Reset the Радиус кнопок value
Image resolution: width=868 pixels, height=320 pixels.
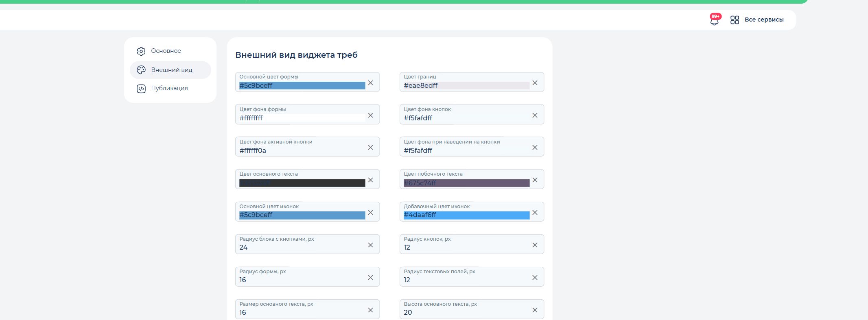pos(535,245)
